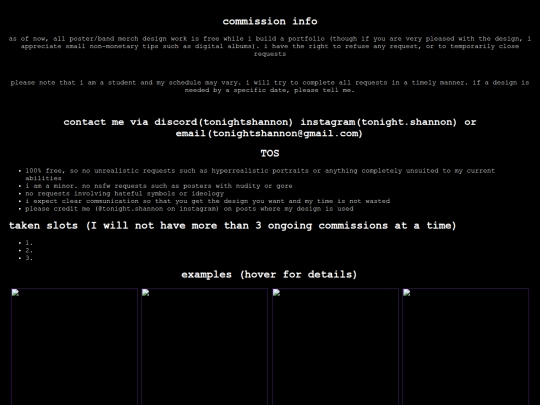Click the "as of now, all poster/band merch" paragraph
Viewport: 540px width, 405px height.
[x=270, y=46]
